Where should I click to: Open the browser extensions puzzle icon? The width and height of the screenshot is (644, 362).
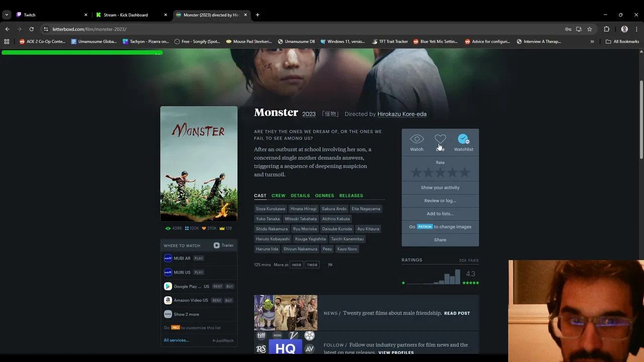[606, 29]
